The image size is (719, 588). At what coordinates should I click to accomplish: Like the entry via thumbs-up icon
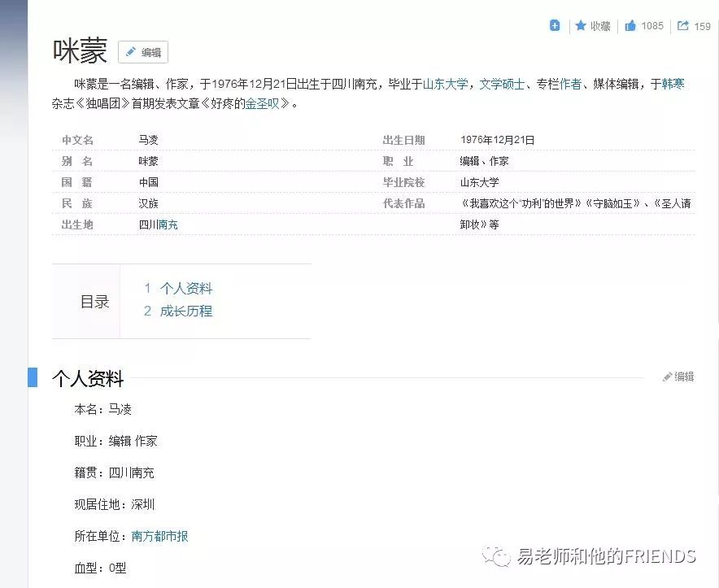click(x=630, y=26)
